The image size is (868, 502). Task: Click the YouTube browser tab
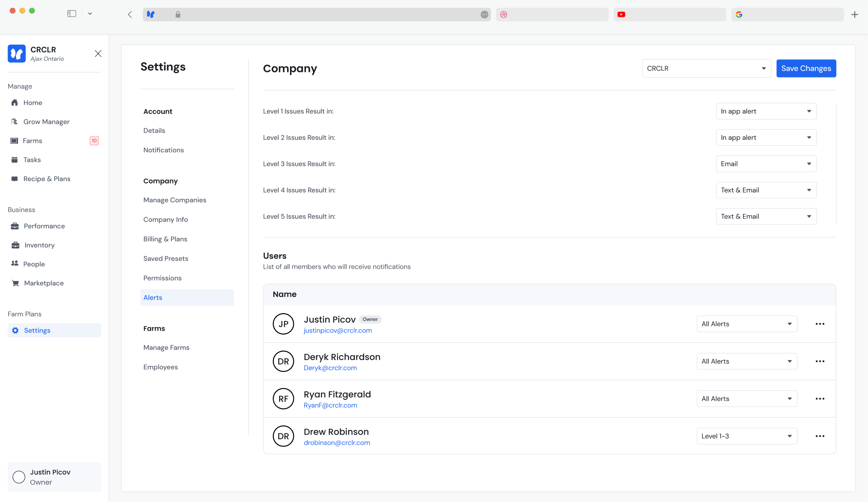click(x=669, y=14)
